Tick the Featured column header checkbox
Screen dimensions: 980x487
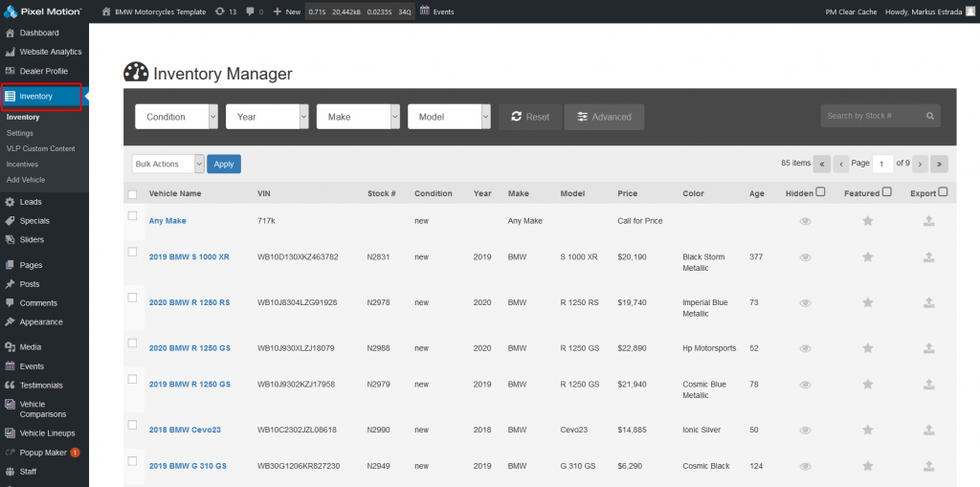(887, 192)
